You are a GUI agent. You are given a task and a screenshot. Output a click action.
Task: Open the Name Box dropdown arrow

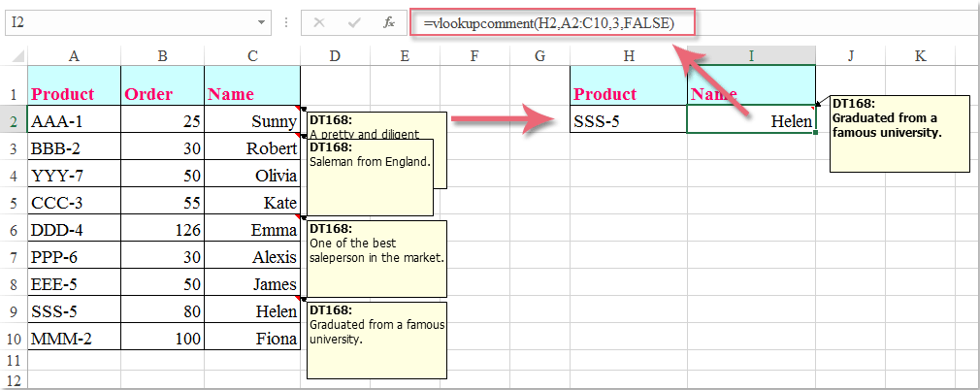point(262,22)
